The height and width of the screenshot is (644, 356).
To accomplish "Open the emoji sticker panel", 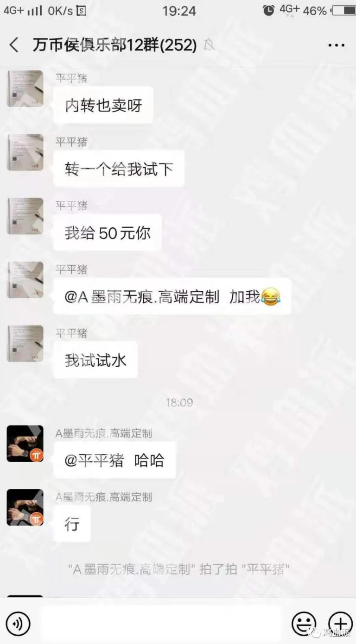I will pos(304,624).
